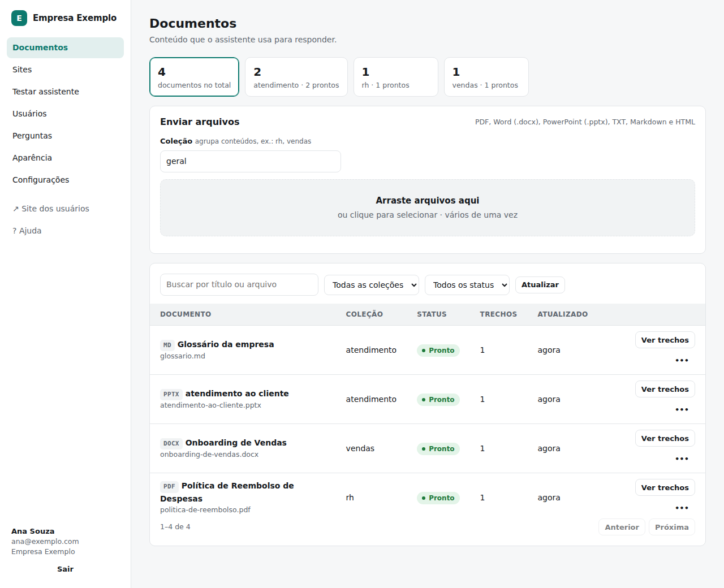Screen dimensions: 724x588
Task: View trechos for Onboarding de Vendas
Action: [x=665, y=438]
